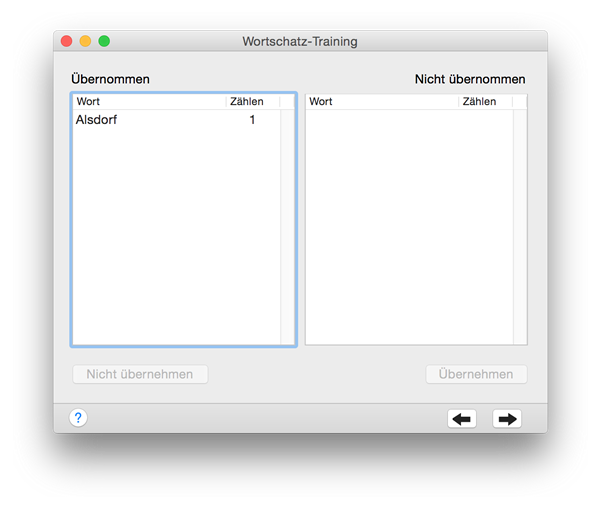Select the word Alsdorf in Übernommen list
The width and height of the screenshot is (600, 508).
coord(96,120)
